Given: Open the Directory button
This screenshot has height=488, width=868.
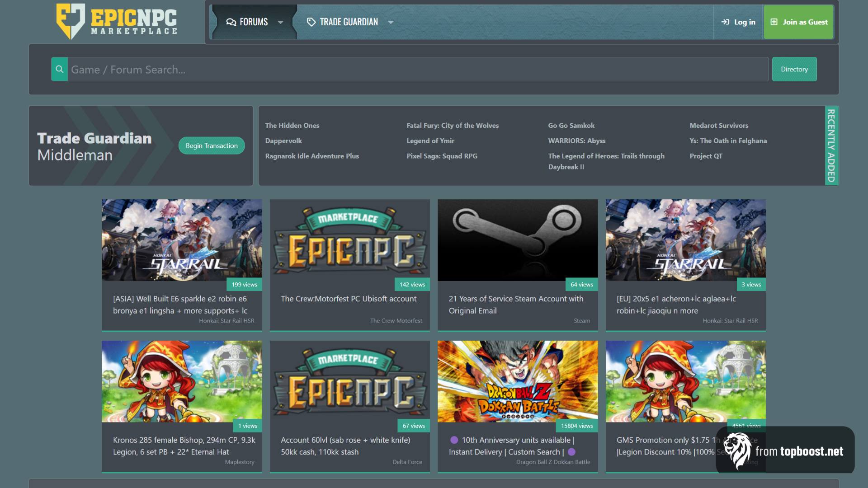Looking at the screenshot, I should (794, 69).
